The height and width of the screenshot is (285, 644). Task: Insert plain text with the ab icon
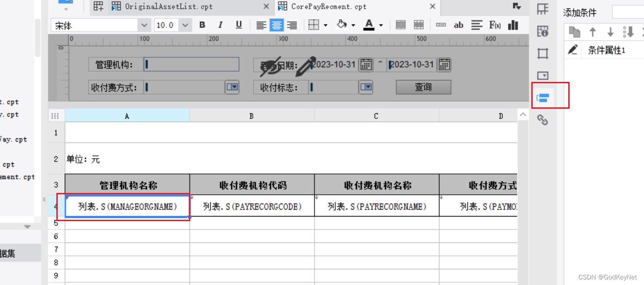pyautogui.click(x=458, y=25)
